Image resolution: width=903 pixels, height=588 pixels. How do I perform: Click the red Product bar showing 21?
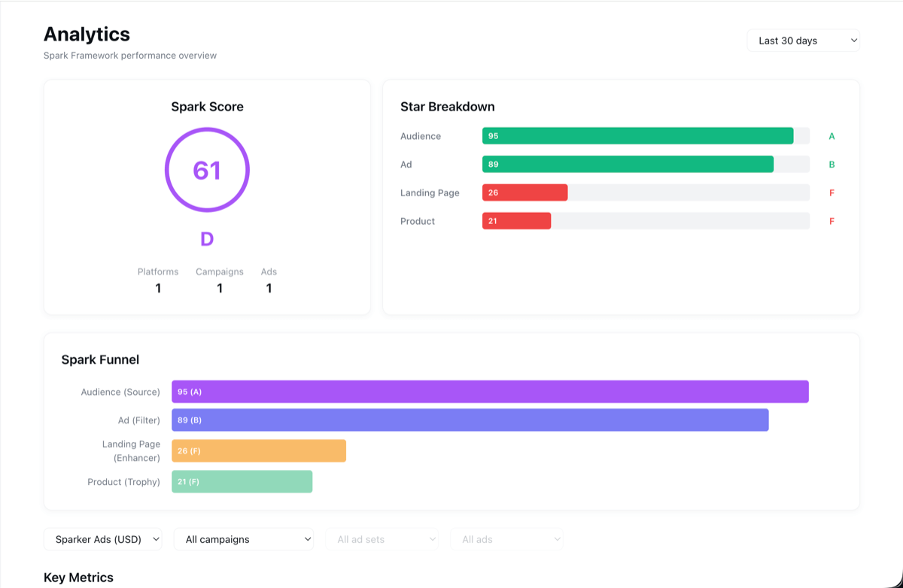pyautogui.click(x=516, y=221)
